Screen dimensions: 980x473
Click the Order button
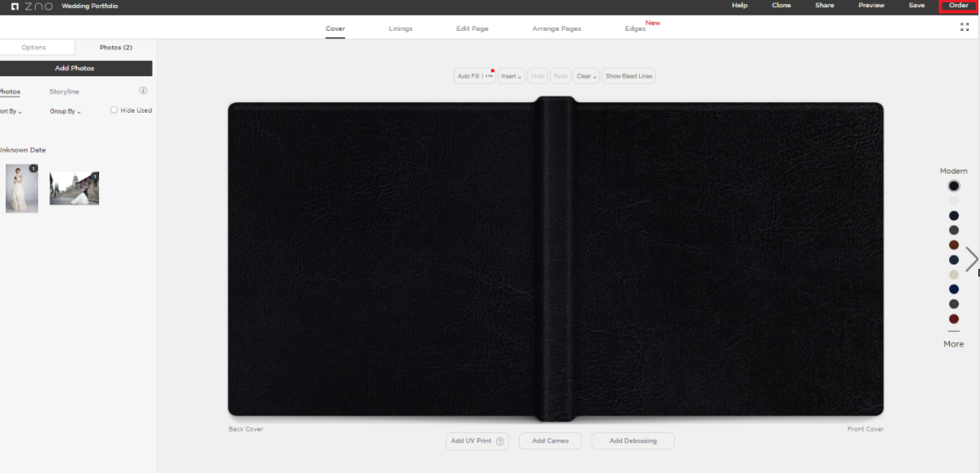coord(959,6)
